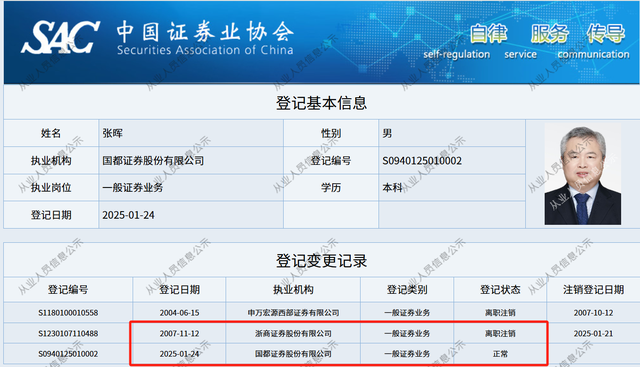Click 离职注销 in the S1180100010558 row
Viewport: 640px width, 367px height.
coord(500,313)
